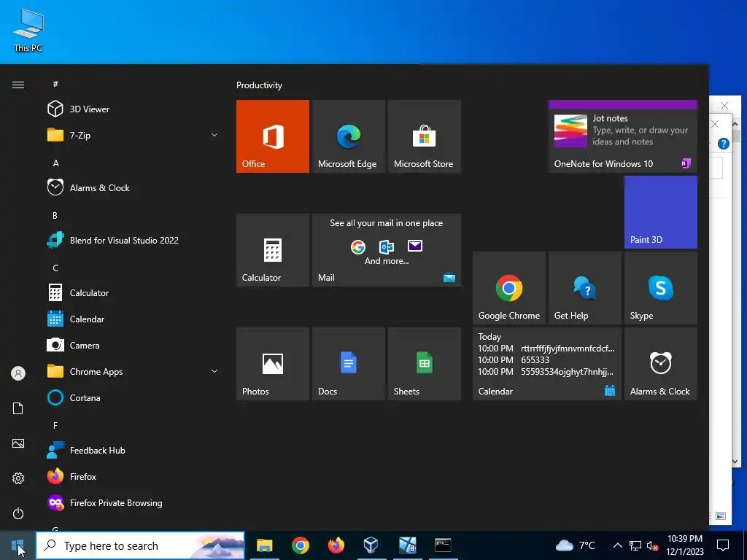
Task: Launch Firefox from the app list
Action: coord(133,477)
